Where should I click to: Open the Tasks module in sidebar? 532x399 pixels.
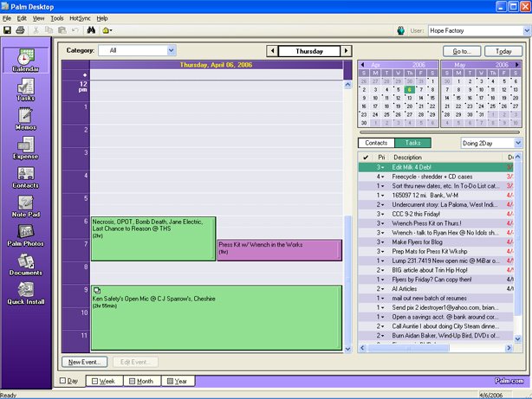[x=26, y=89]
